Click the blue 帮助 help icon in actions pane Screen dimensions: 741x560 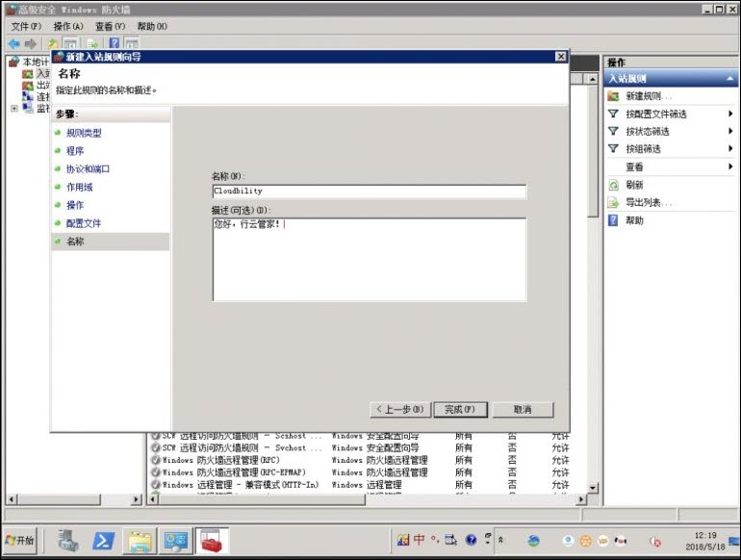(x=613, y=220)
